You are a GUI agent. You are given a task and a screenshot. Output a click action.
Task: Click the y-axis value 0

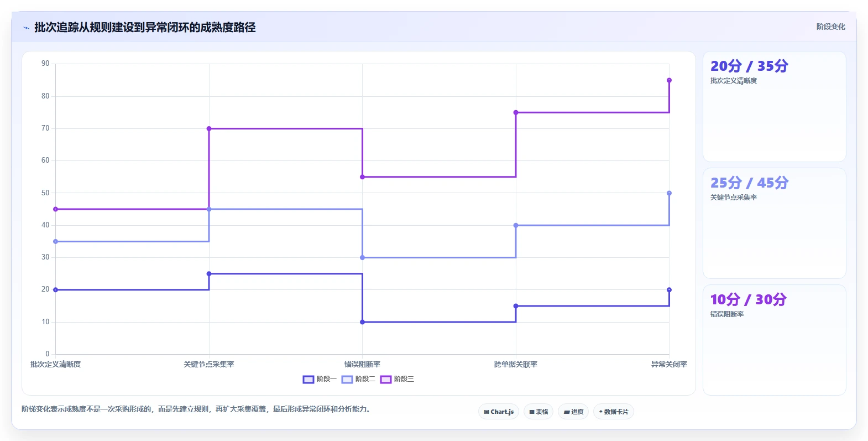[47, 354]
